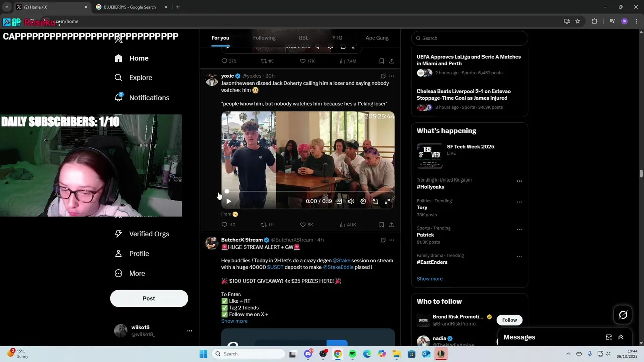
Task: Open Grok action on yoxic's post
Action: (383, 76)
